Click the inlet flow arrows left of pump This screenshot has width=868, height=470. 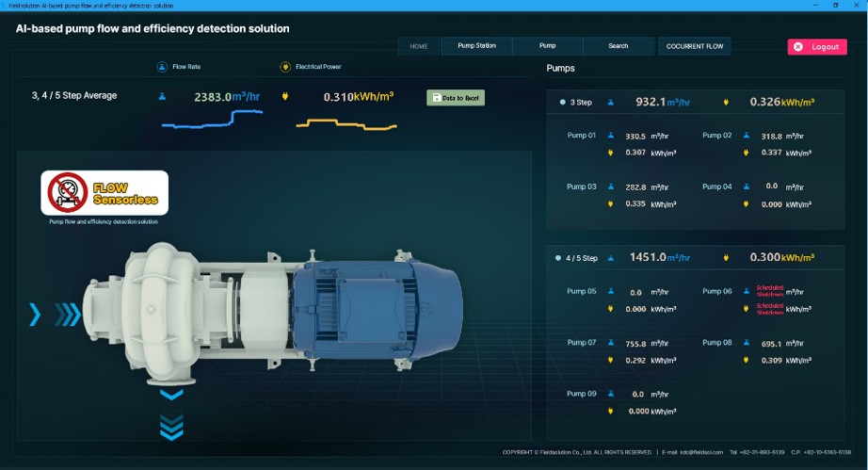click(x=55, y=315)
